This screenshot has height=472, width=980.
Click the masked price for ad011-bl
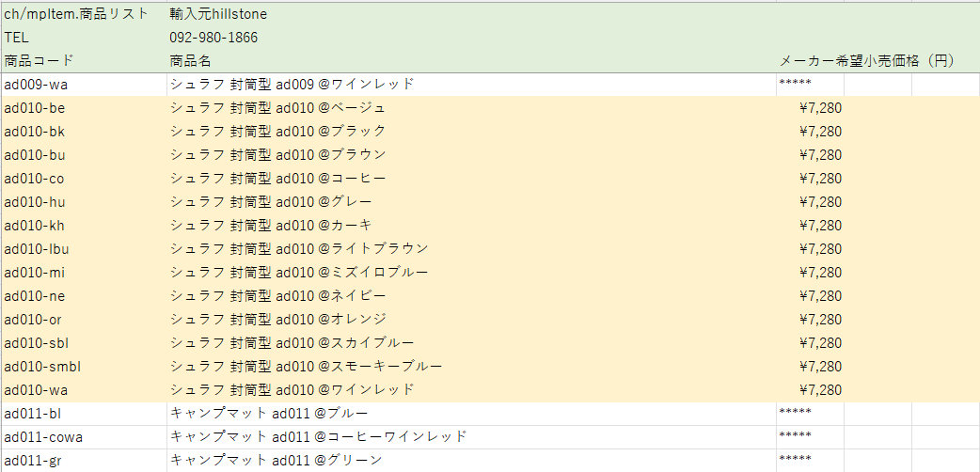pyautogui.click(x=796, y=413)
